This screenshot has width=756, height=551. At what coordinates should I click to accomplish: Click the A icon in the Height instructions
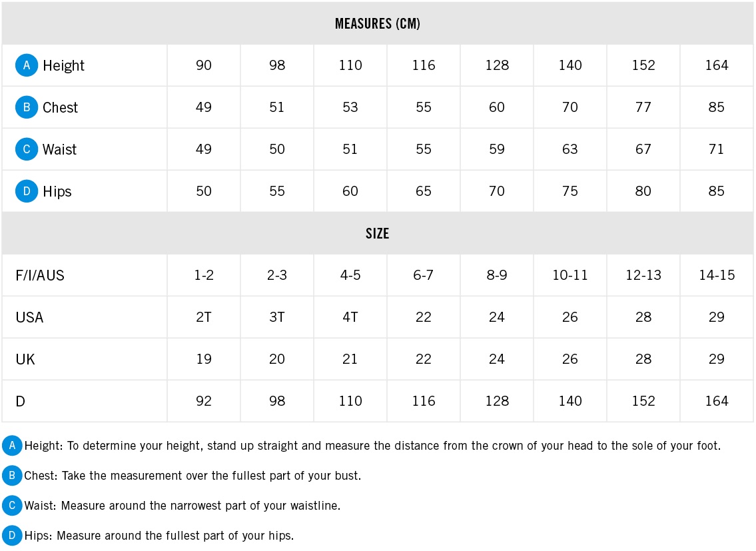coord(12,445)
